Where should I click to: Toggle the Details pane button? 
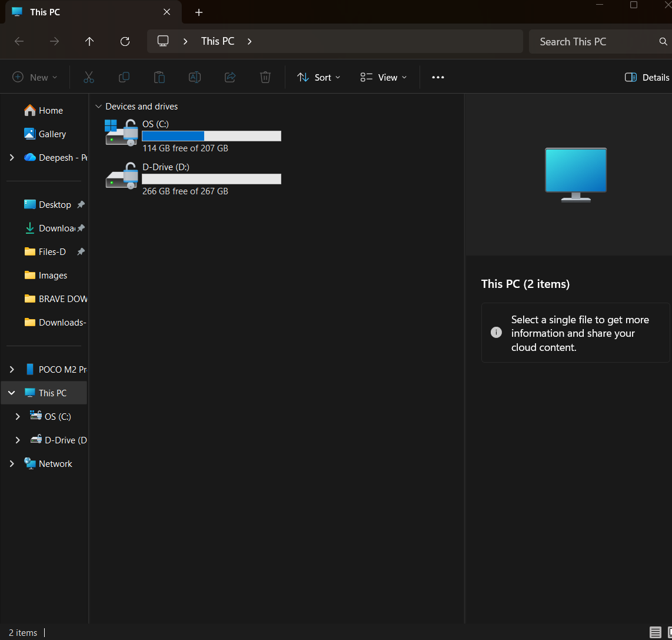647,77
